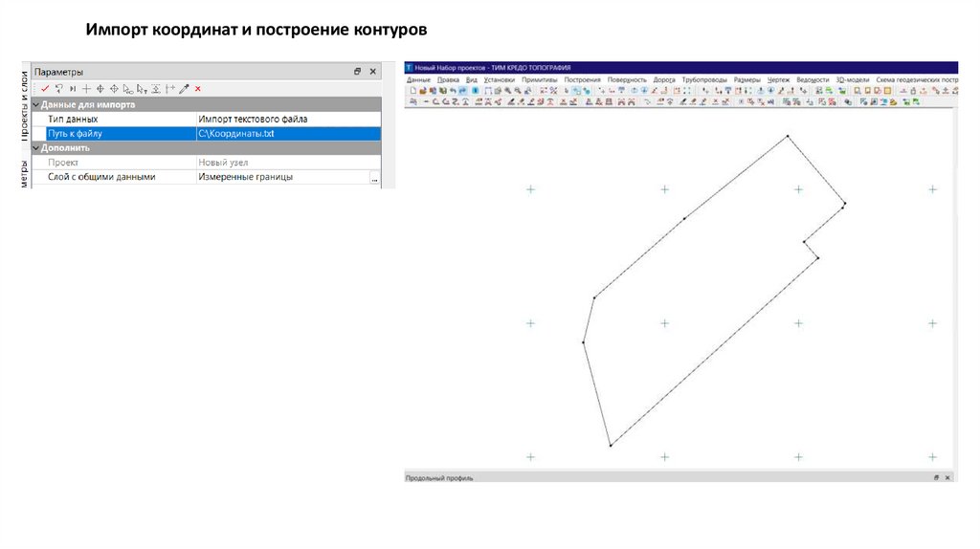The height and width of the screenshot is (549, 980).
Task: Open the Размеры menu
Action: click(x=746, y=80)
